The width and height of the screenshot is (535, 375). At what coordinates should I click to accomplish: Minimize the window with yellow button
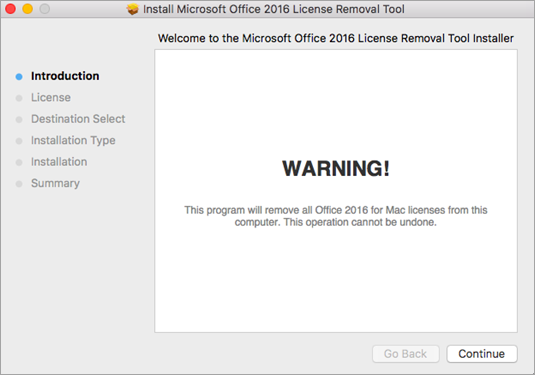click(28, 9)
